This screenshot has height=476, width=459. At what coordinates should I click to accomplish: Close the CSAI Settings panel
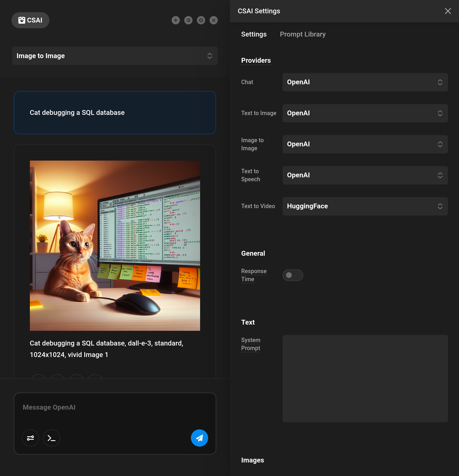(x=448, y=11)
